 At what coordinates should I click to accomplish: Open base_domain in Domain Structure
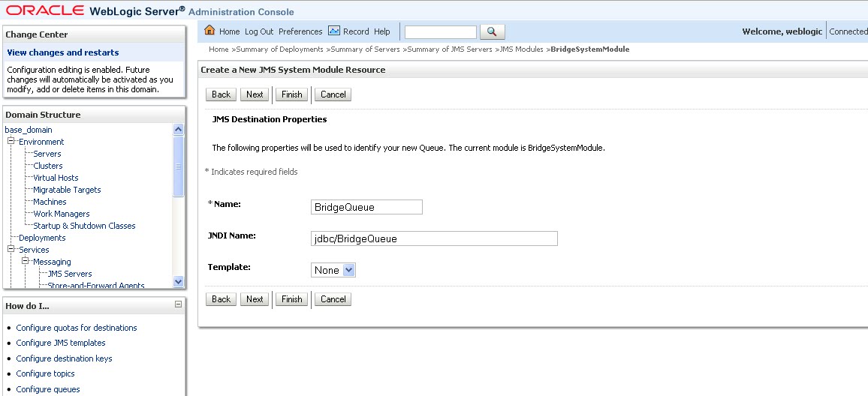(x=29, y=130)
